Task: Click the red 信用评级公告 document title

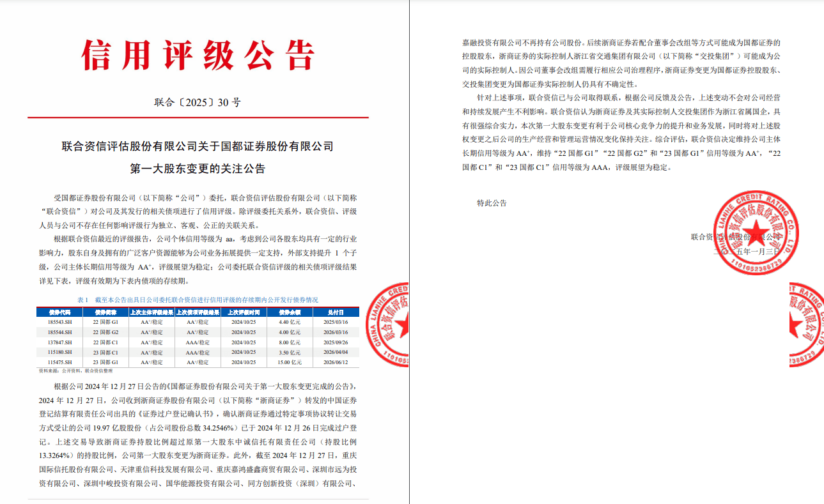Action: click(x=198, y=56)
